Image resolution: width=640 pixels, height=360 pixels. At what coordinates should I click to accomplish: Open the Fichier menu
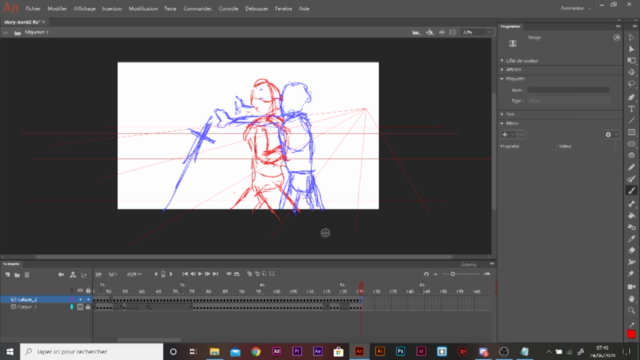pyautogui.click(x=33, y=9)
